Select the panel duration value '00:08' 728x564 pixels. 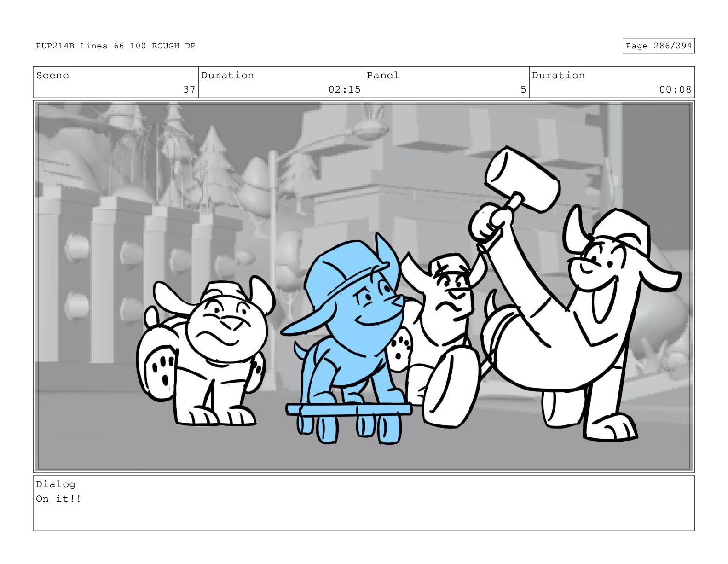pyautogui.click(x=675, y=89)
